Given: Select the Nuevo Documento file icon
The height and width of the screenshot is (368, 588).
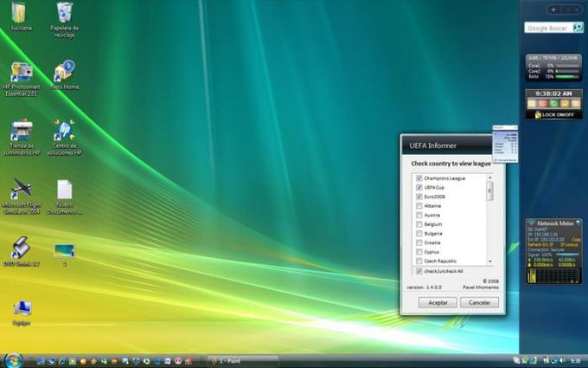Looking at the screenshot, I should pos(64,196).
